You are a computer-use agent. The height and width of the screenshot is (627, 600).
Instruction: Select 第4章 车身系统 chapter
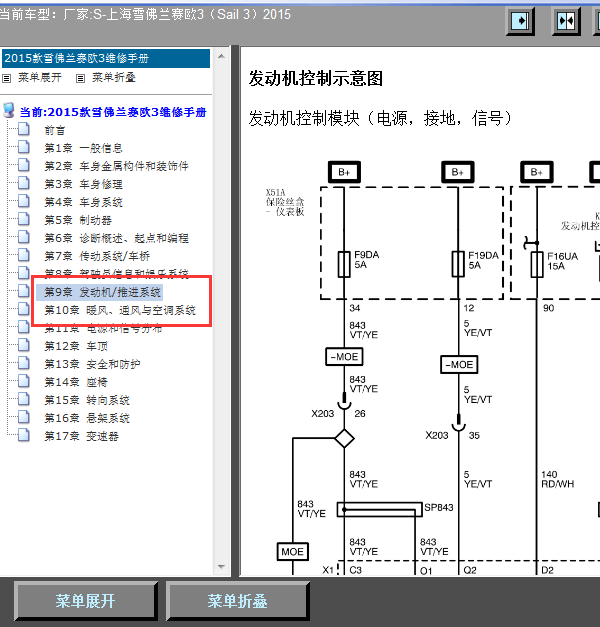coord(83,202)
